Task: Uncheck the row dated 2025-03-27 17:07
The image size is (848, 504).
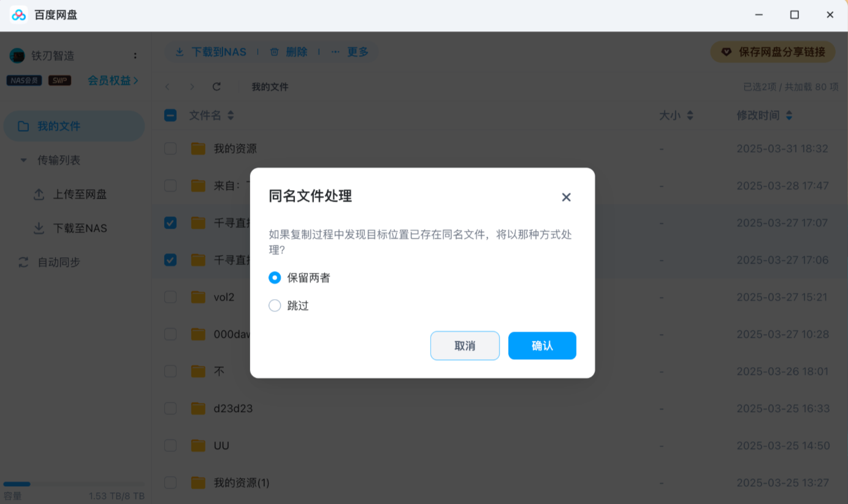Action: [170, 223]
